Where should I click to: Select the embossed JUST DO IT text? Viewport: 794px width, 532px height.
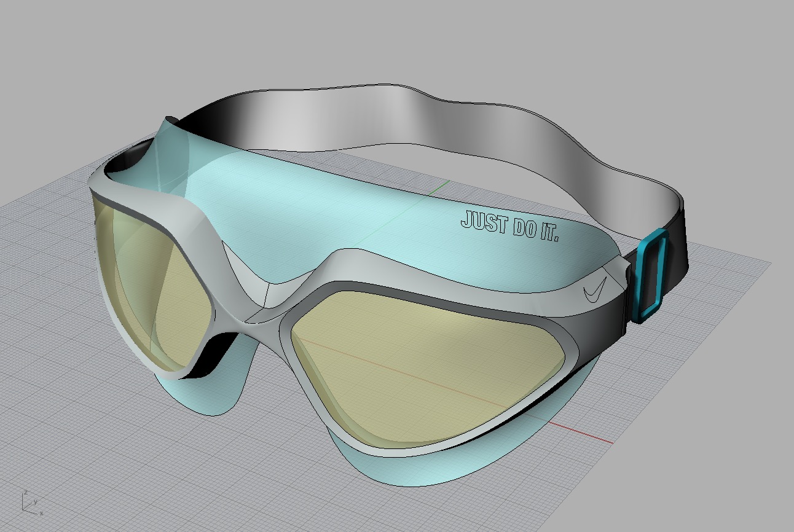click(509, 226)
